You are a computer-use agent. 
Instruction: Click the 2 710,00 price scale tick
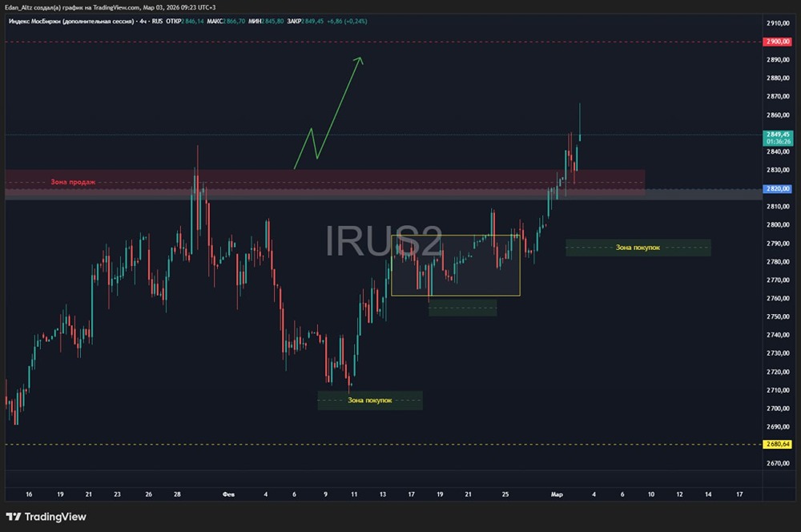point(778,390)
